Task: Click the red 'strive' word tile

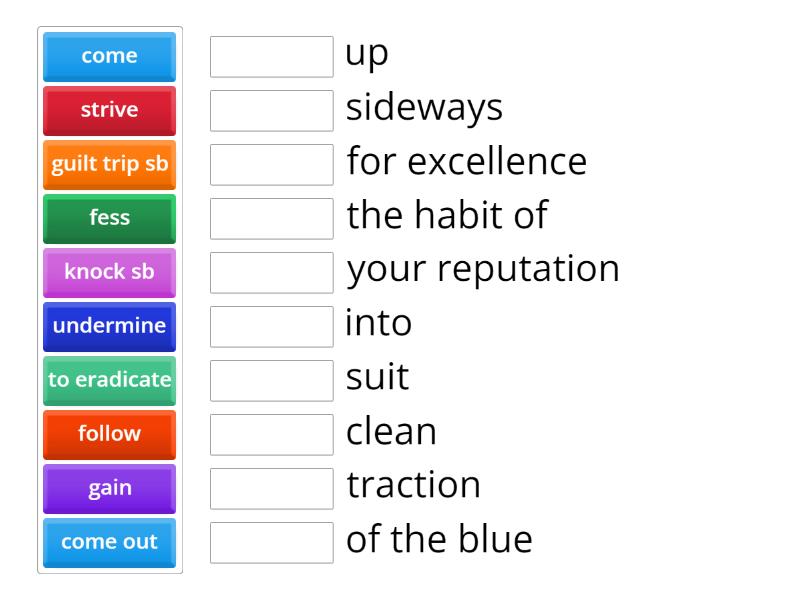Action: click(109, 110)
